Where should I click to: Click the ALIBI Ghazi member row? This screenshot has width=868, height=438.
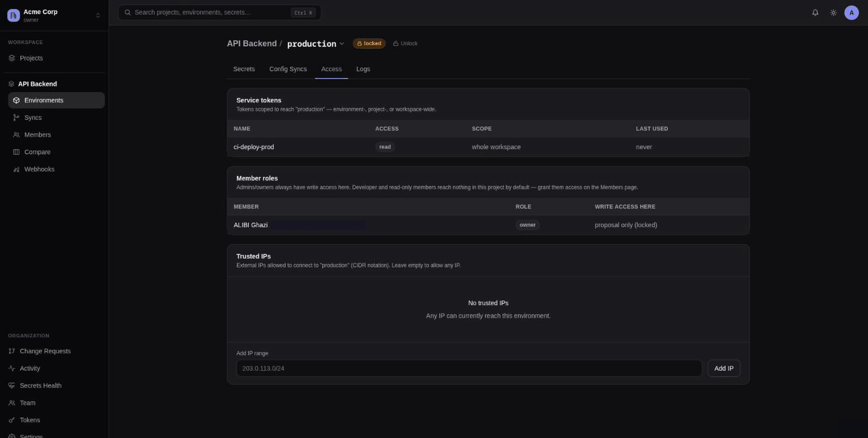click(488, 225)
